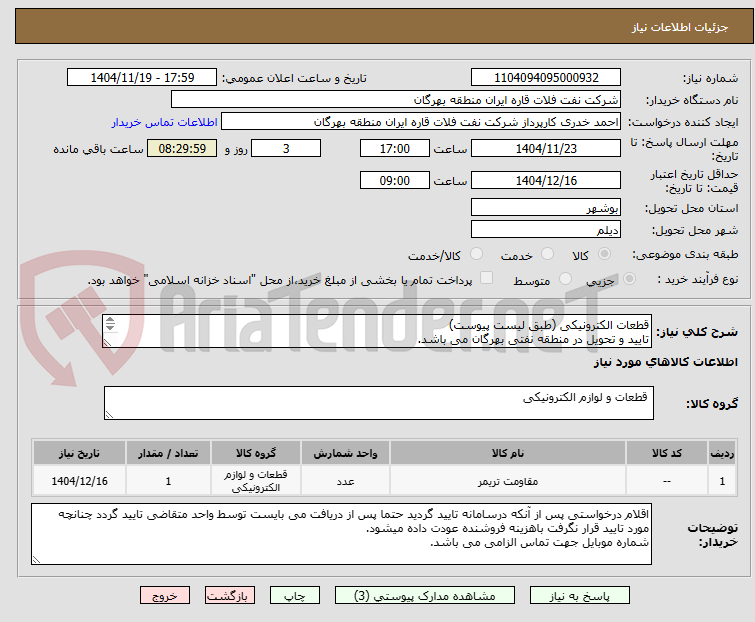
Task: Click the توضیحات خریدار notes textarea
Action: 341,534
